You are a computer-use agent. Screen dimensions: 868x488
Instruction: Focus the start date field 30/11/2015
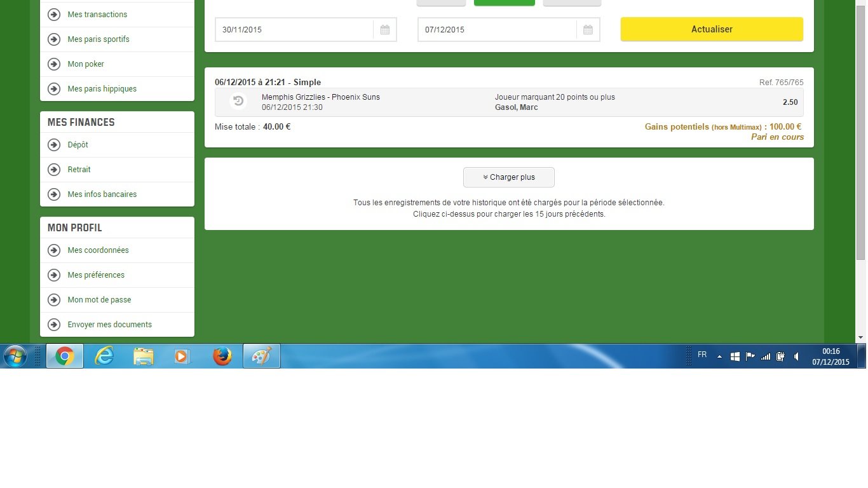click(x=294, y=30)
